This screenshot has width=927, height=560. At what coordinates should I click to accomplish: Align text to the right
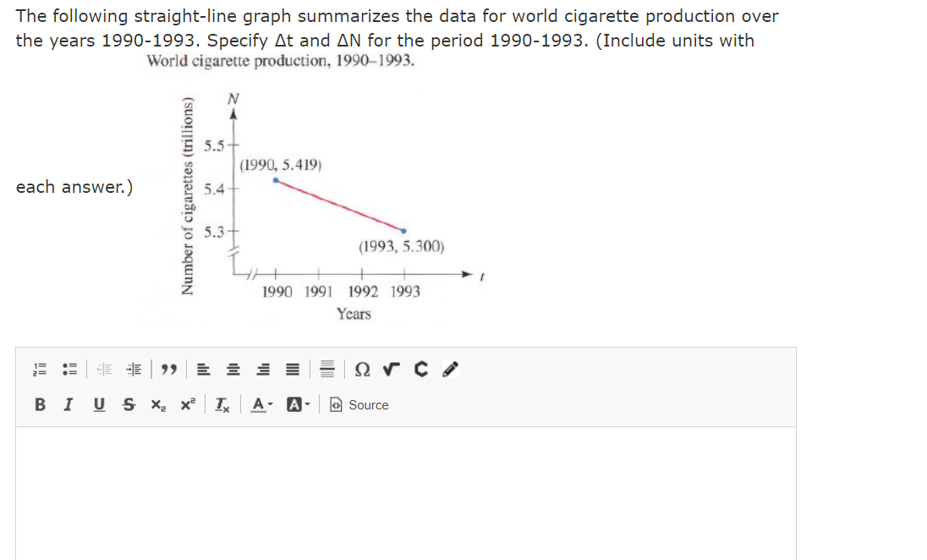[266, 371]
